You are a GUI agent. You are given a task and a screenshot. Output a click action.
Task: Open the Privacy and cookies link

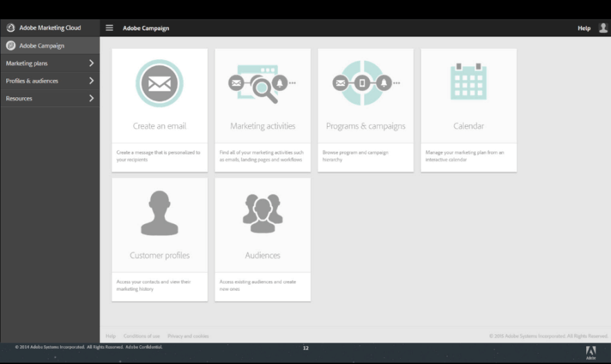pos(188,336)
